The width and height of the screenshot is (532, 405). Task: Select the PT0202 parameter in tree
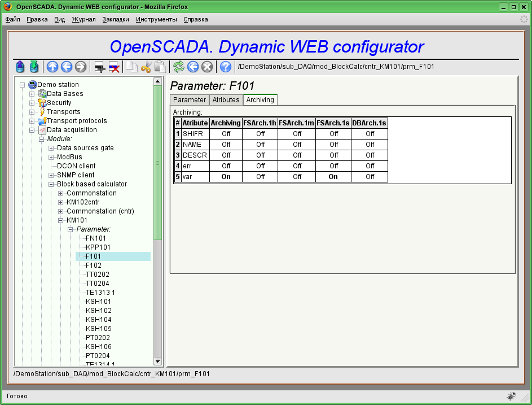click(x=98, y=338)
